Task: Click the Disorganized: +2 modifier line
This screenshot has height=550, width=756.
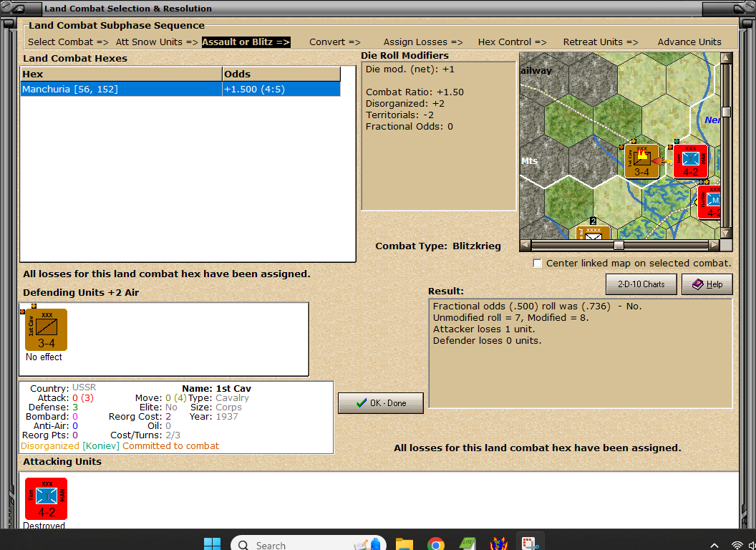Action: tap(405, 104)
